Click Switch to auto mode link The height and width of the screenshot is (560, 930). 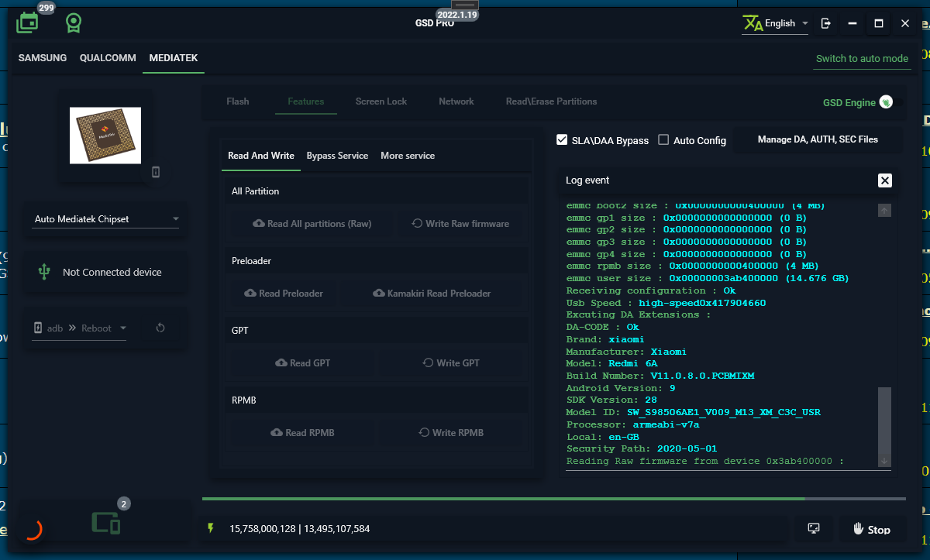coord(862,59)
